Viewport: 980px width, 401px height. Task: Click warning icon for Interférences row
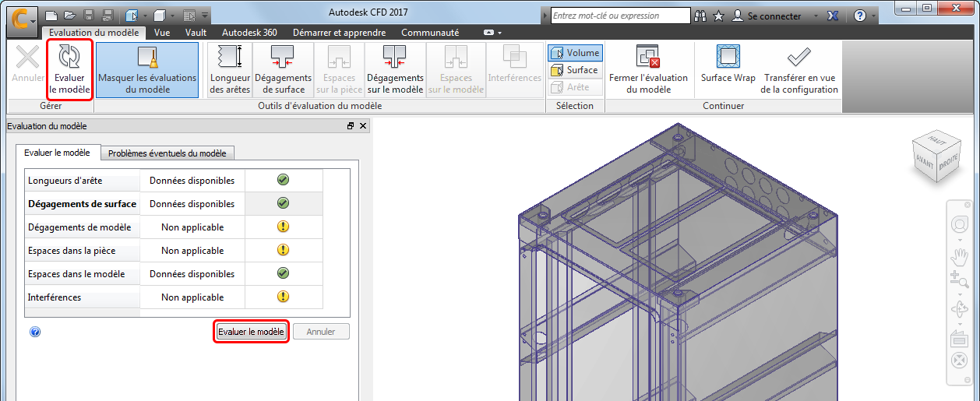(x=284, y=297)
